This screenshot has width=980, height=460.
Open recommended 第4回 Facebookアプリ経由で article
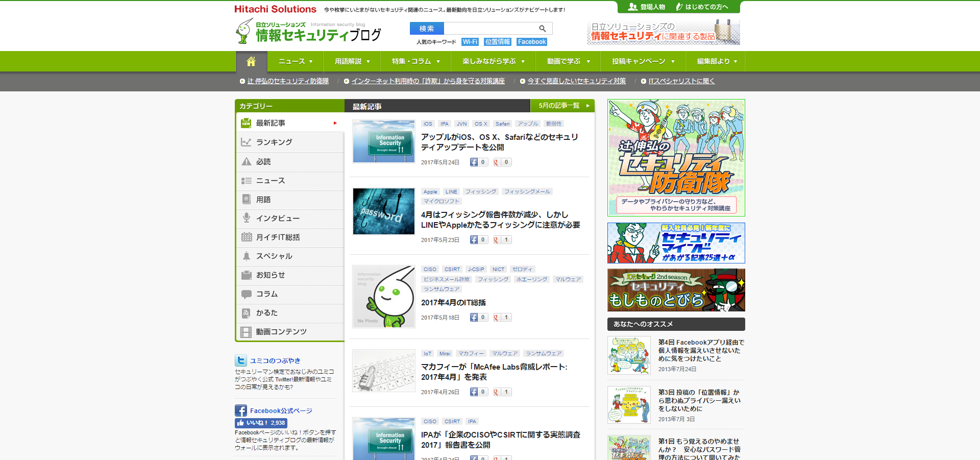pyautogui.click(x=701, y=351)
